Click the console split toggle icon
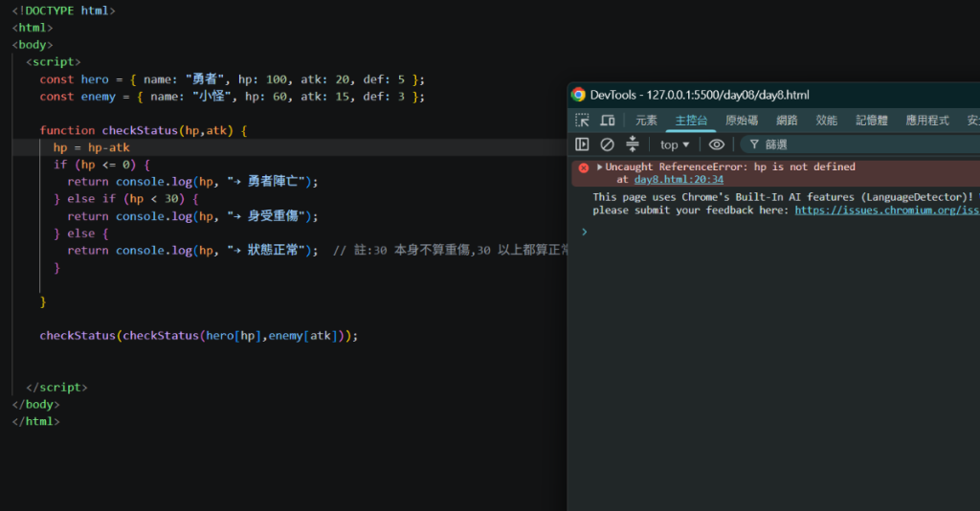 point(633,144)
